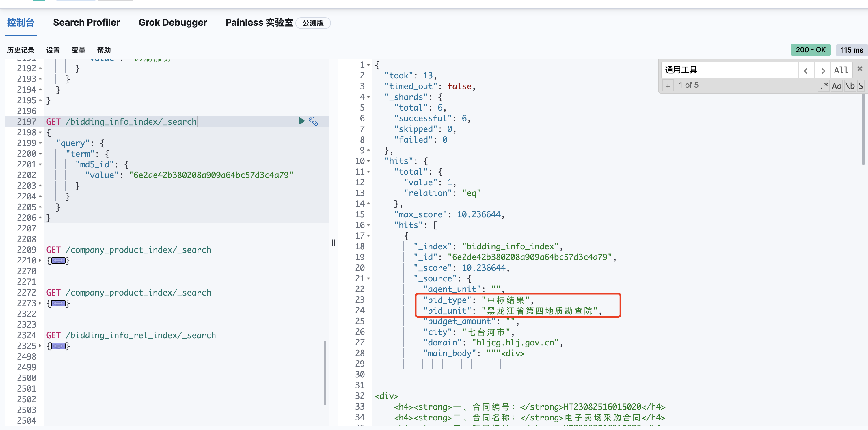Click the search input containing 通用工具
This screenshot has height=430, width=868.
[729, 70]
